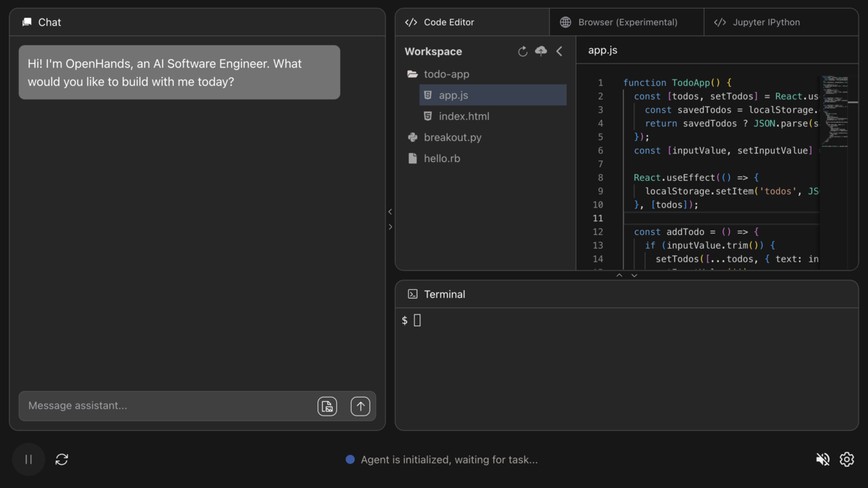868x488 pixels.
Task: Click the Terminal icon in panel header
Action: pos(412,294)
